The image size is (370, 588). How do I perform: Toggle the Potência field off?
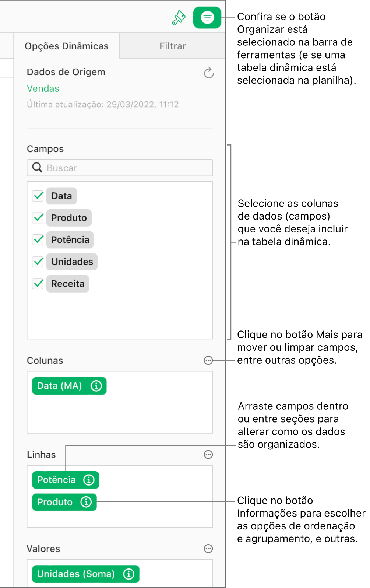click(38, 240)
